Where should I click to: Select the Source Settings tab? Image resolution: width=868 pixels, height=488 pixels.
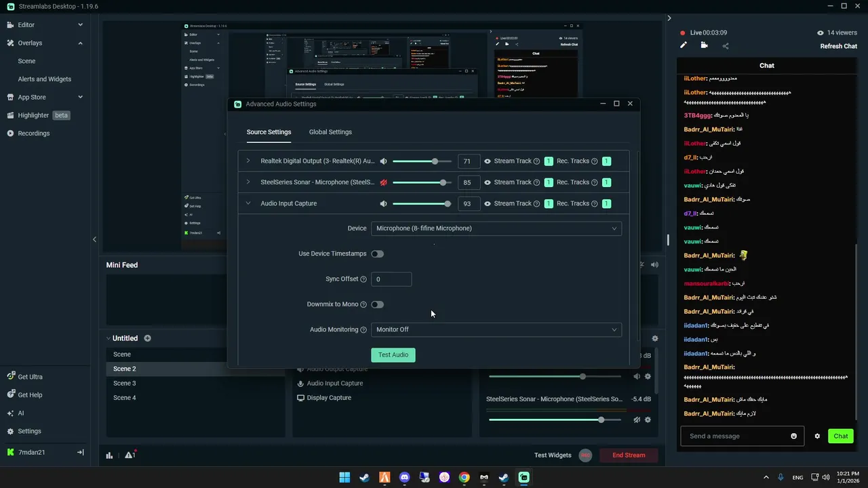pyautogui.click(x=269, y=132)
